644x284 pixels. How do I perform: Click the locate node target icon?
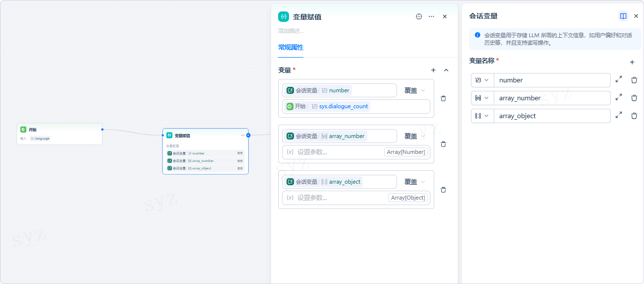(419, 16)
